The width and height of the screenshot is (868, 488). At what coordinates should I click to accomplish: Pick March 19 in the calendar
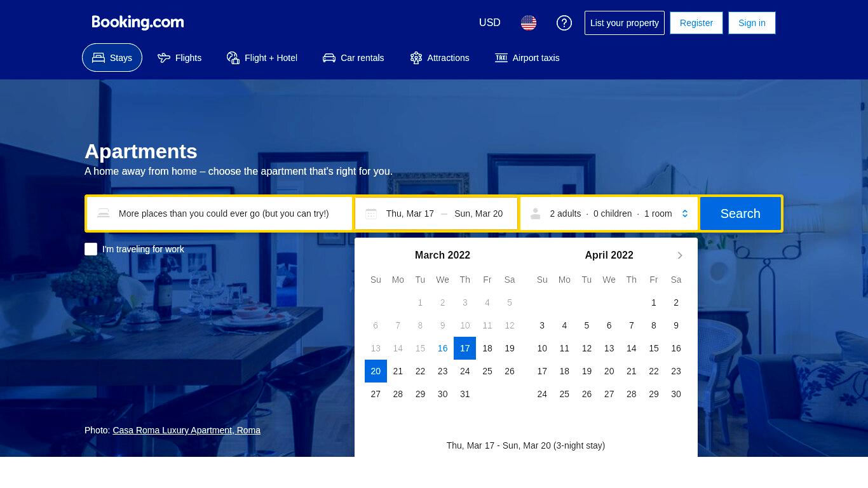pyautogui.click(x=510, y=348)
